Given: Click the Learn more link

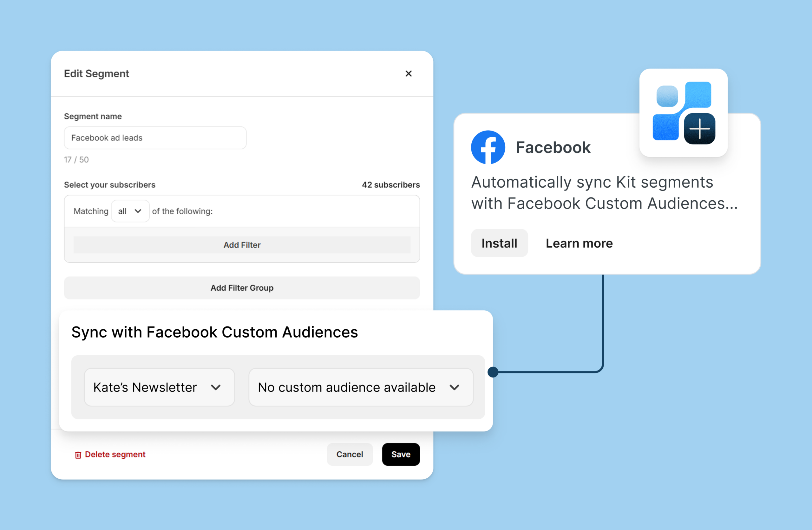Looking at the screenshot, I should pyautogui.click(x=579, y=243).
